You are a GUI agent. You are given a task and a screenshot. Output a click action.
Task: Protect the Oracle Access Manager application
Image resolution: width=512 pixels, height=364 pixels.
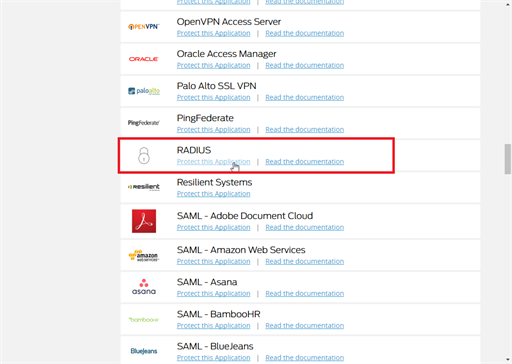[213, 65]
